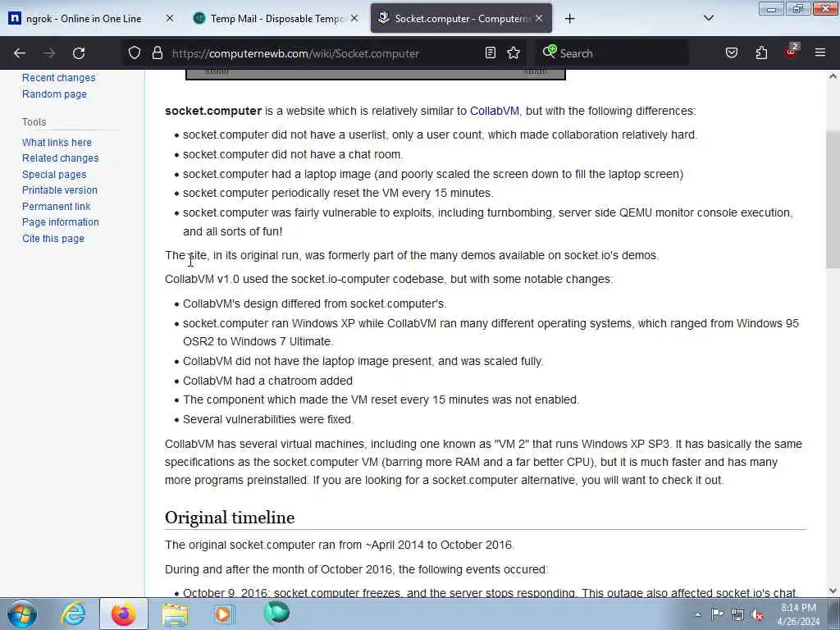Toggle reader view icon in address bar
The width and height of the screenshot is (840, 630).
491,53
